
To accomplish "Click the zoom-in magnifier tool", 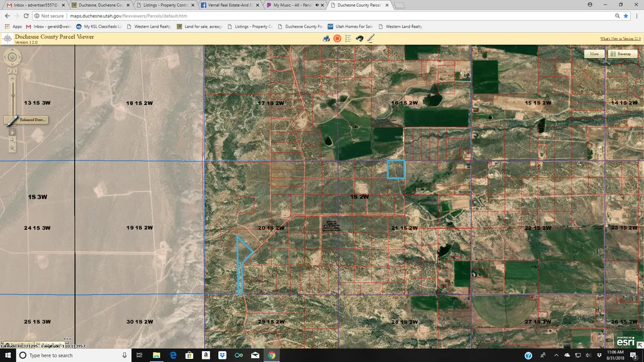I will coord(12,140).
